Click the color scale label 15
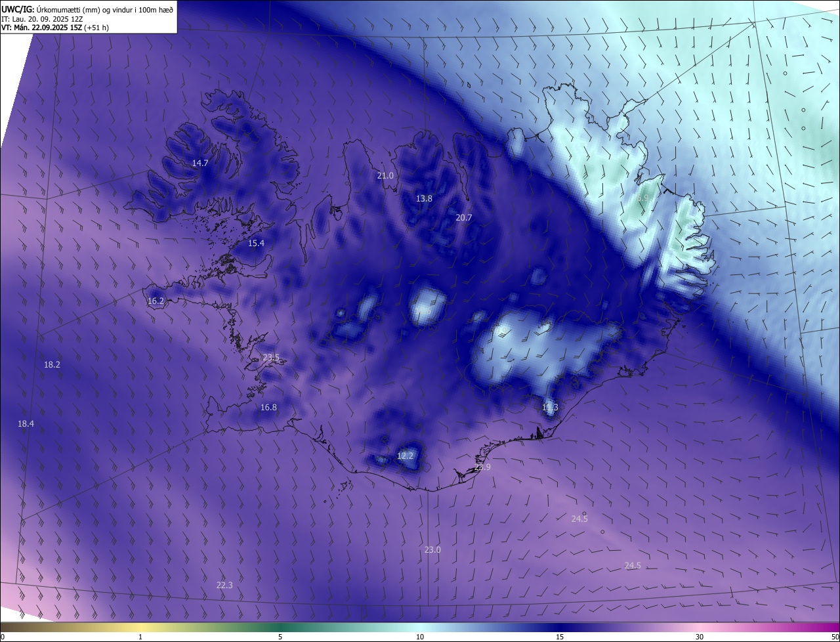Image resolution: width=840 pixels, height=642 pixels. 560,637
